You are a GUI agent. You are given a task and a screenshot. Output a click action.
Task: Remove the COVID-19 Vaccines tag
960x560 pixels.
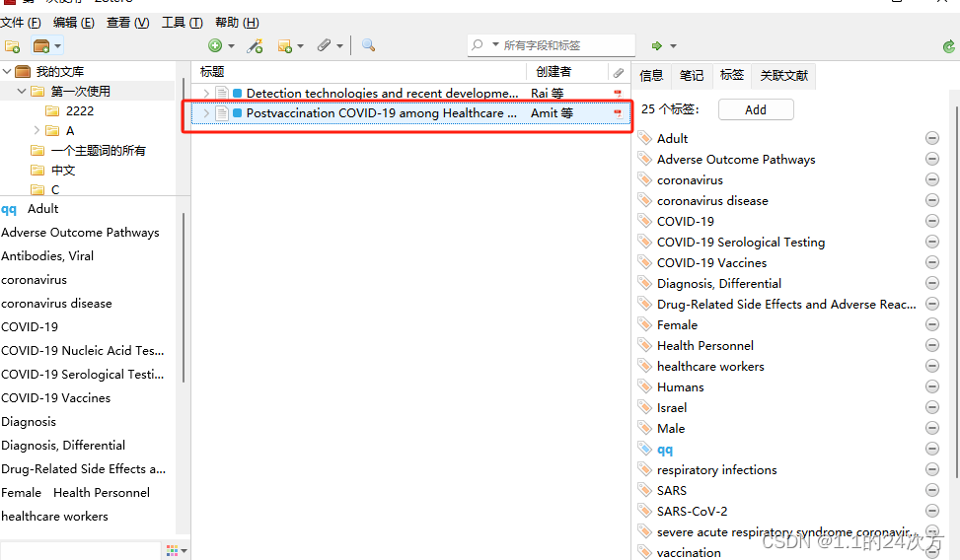[x=931, y=262]
